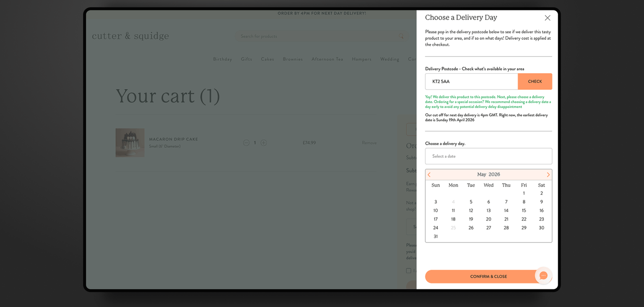The image size is (644, 307).
Task: Open the Afternoon Tea menu
Action: (x=327, y=59)
